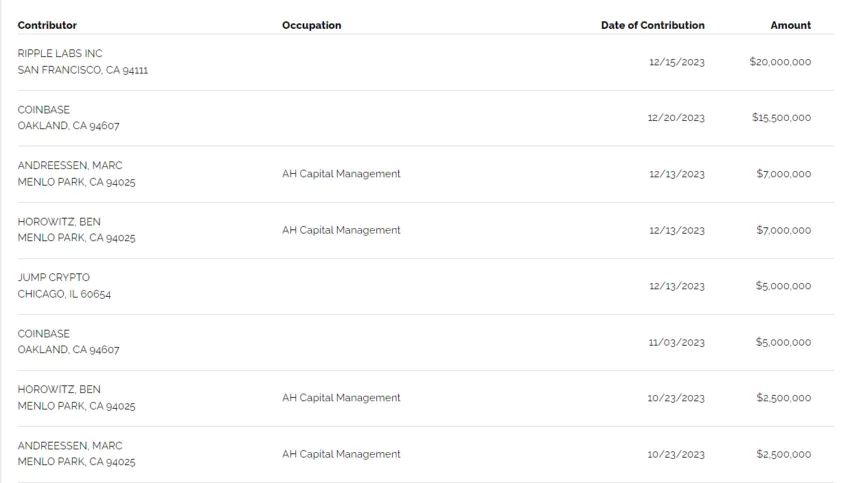The width and height of the screenshot is (850, 483).
Task: Click the SAN FRANCISCO, CA 94111 address
Action: pos(83,70)
